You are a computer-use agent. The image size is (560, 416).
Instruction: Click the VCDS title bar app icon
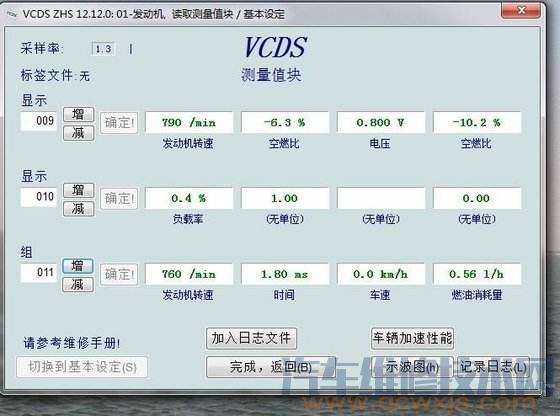pos(12,14)
